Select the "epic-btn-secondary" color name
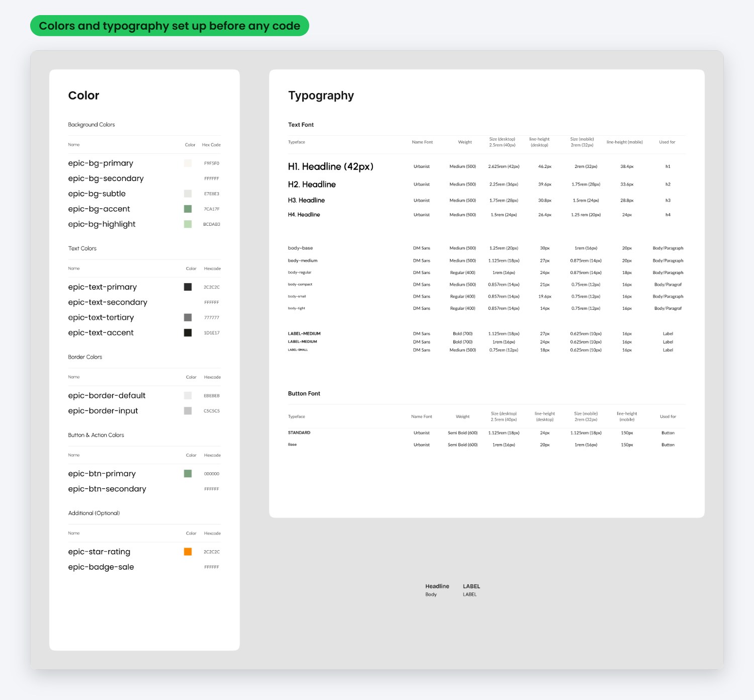The width and height of the screenshot is (754, 700). [x=107, y=489]
